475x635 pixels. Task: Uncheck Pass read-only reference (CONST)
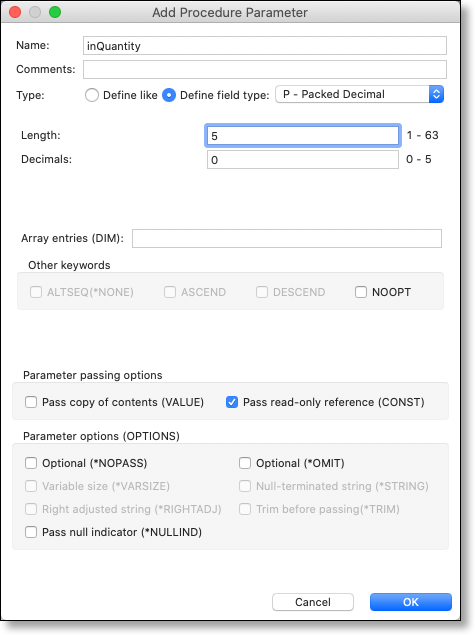pyautogui.click(x=232, y=402)
